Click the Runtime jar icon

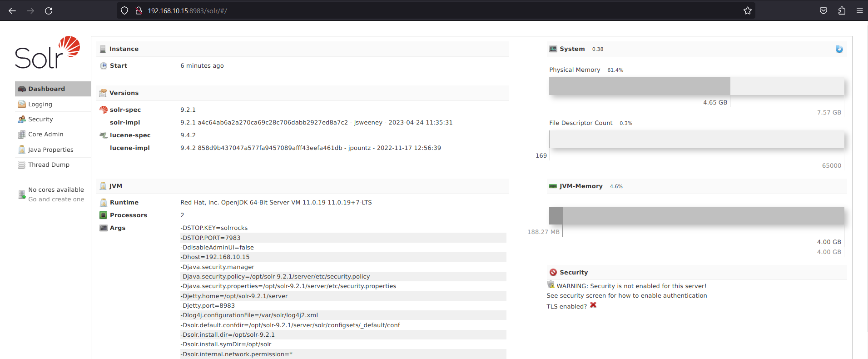point(104,202)
